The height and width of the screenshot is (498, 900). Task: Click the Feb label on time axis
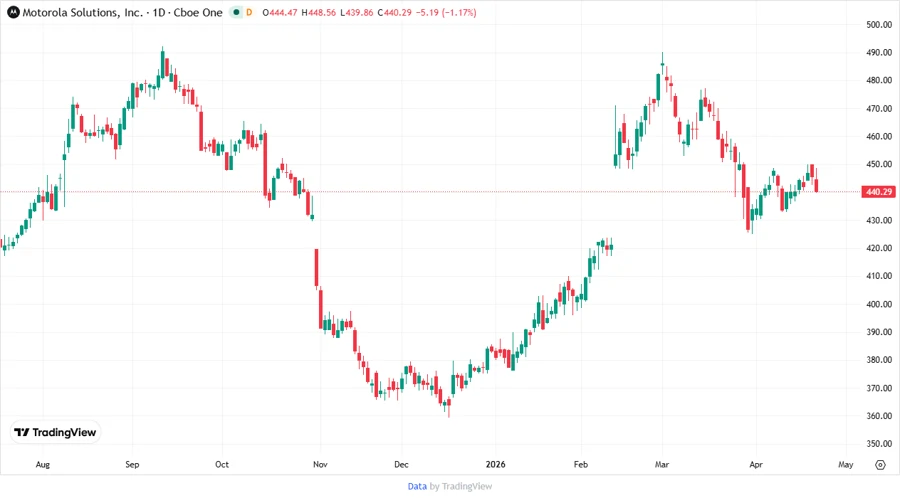point(581,465)
